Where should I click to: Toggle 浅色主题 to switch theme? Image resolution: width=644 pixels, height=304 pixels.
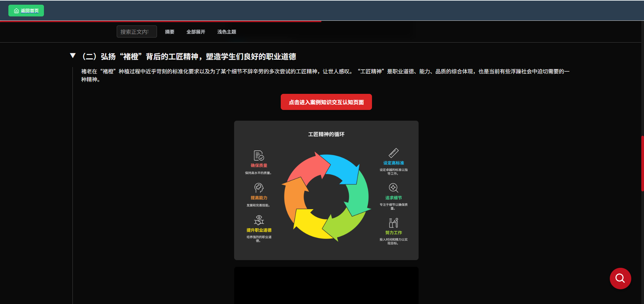click(x=226, y=32)
